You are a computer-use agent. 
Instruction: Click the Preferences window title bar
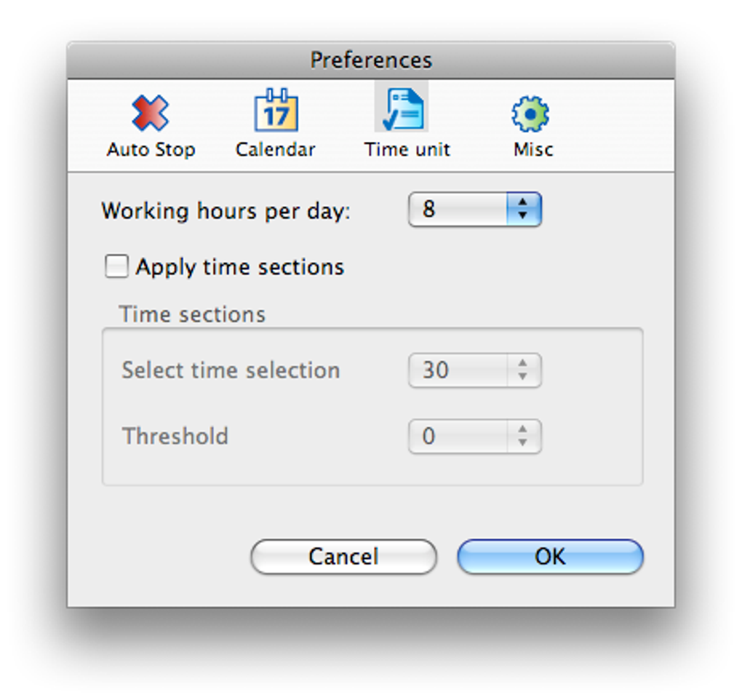click(371, 60)
